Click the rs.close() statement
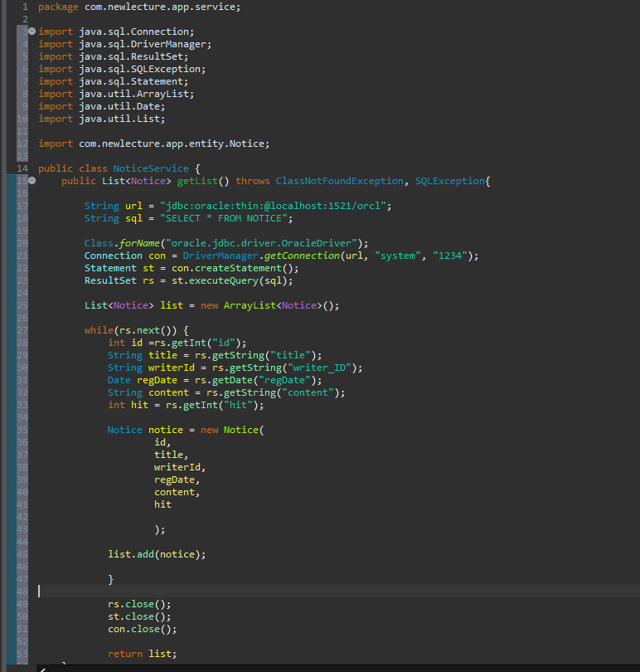 click(x=139, y=604)
